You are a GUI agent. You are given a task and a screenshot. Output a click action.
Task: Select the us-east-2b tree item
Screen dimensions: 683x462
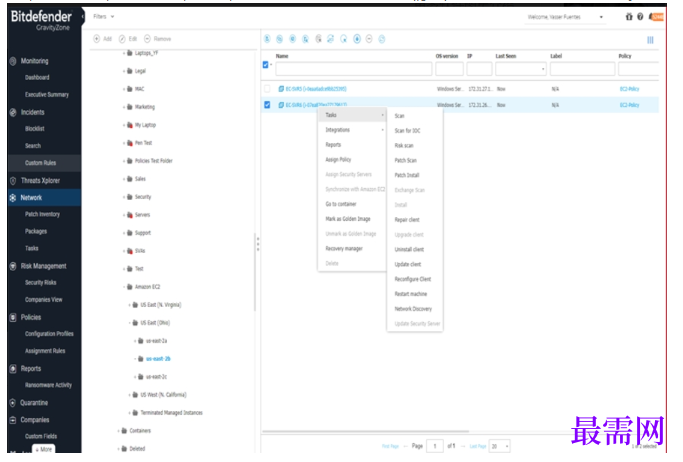pos(158,359)
